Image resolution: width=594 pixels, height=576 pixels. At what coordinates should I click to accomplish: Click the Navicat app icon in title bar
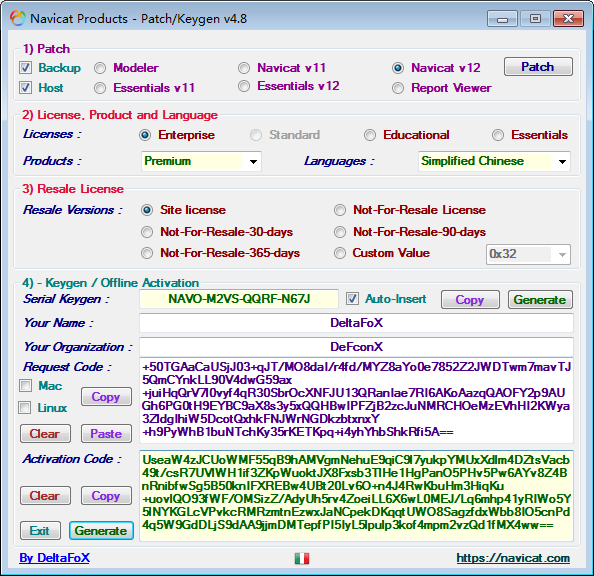click(x=17, y=18)
